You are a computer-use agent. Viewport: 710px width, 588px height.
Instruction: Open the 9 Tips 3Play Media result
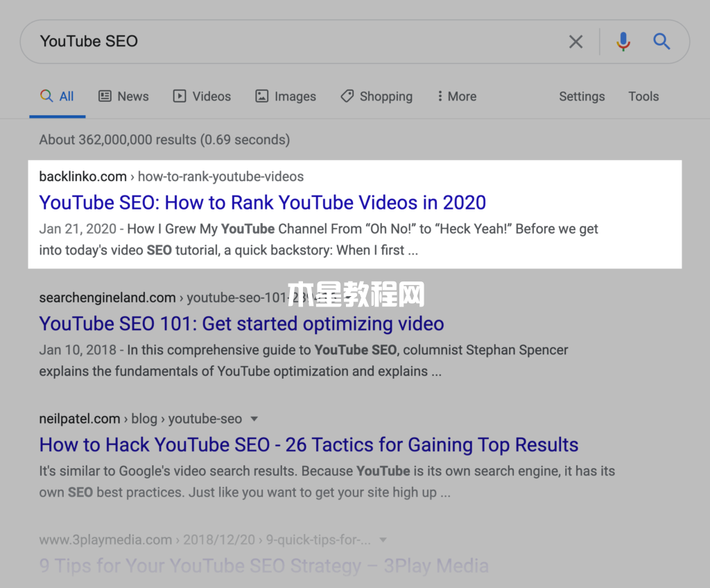(x=264, y=566)
